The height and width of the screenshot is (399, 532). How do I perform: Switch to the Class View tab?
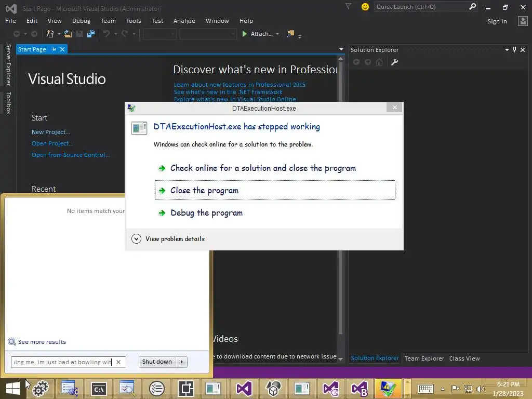click(x=464, y=358)
